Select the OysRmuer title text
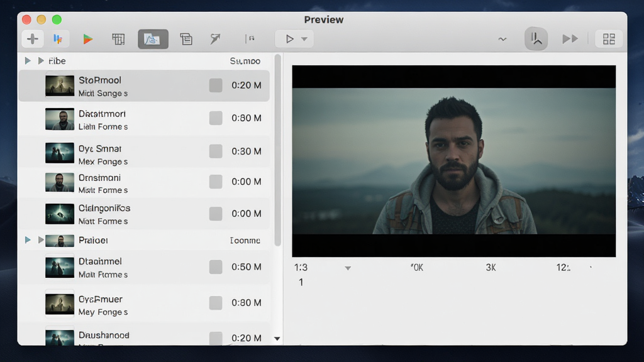Screen dimensions: 644x362 tap(101, 299)
